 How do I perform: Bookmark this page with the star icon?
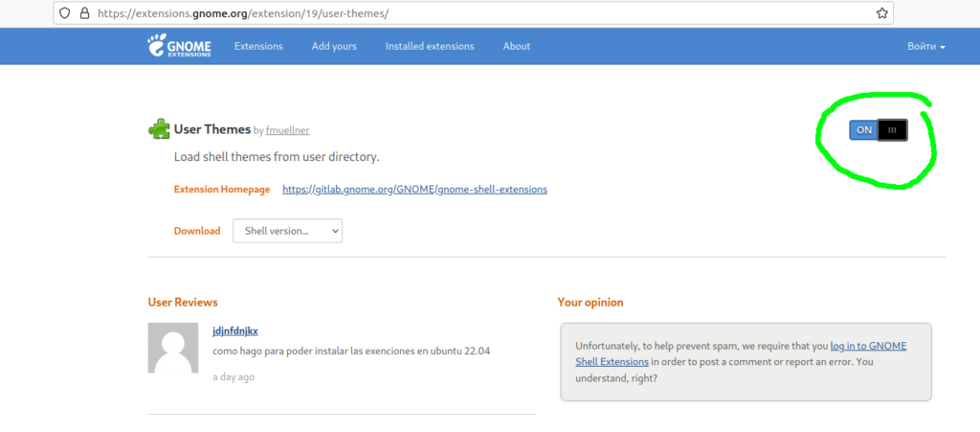tap(881, 14)
